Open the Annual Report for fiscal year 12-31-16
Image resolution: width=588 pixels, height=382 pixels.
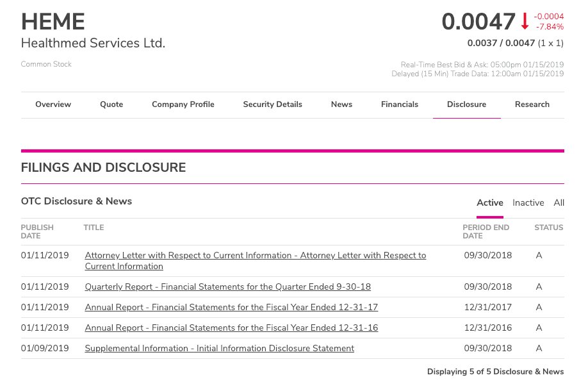[231, 328]
